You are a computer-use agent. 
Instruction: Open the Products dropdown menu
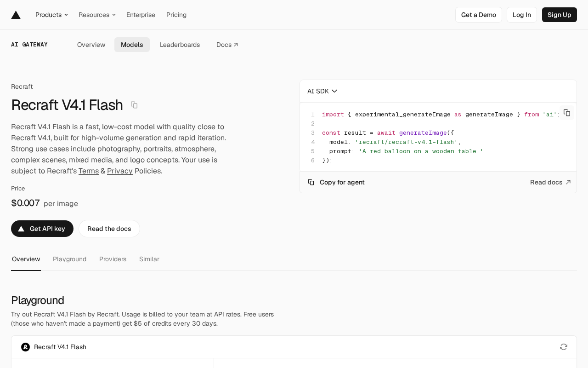coord(51,15)
